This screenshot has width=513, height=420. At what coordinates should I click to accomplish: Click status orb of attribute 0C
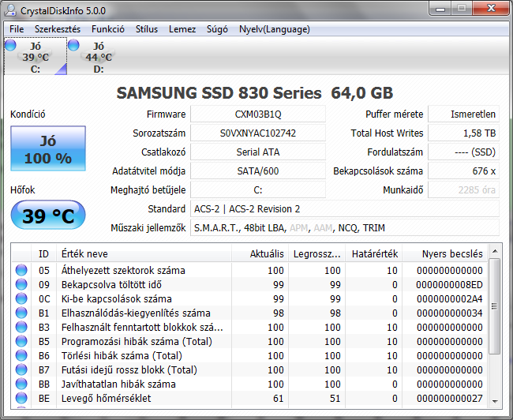click(21, 298)
